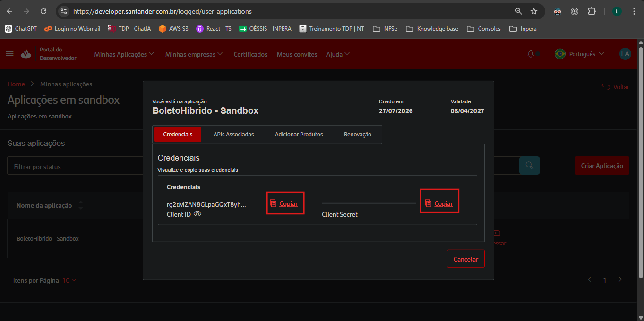
Task: Click the browser back arrow
Action: [x=9, y=11]
